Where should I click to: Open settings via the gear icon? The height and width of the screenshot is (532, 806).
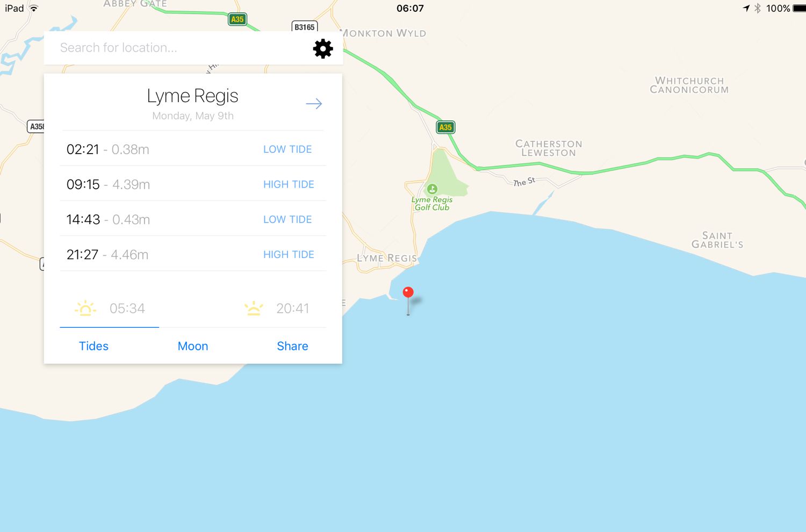[x=323, y=48]
